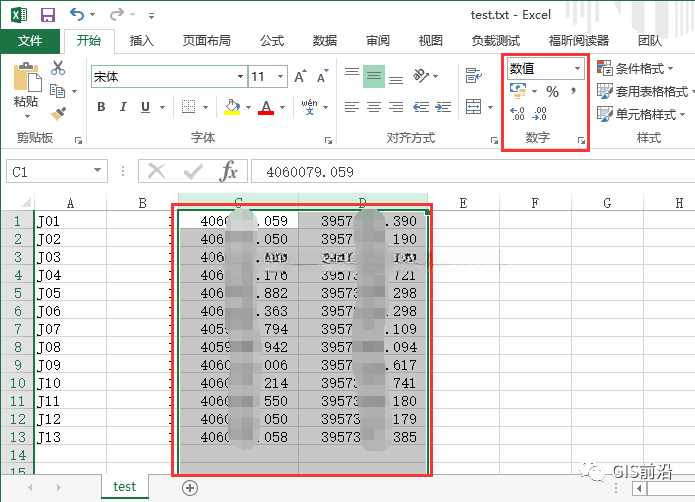
Task: Open the font color dropdown arrow
Action: (282, 107)
